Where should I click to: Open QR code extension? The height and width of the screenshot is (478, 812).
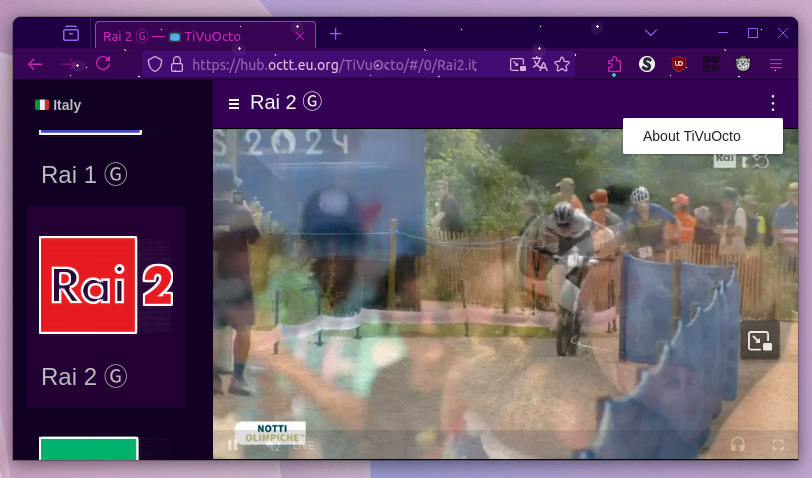click(x=710, y=64)
